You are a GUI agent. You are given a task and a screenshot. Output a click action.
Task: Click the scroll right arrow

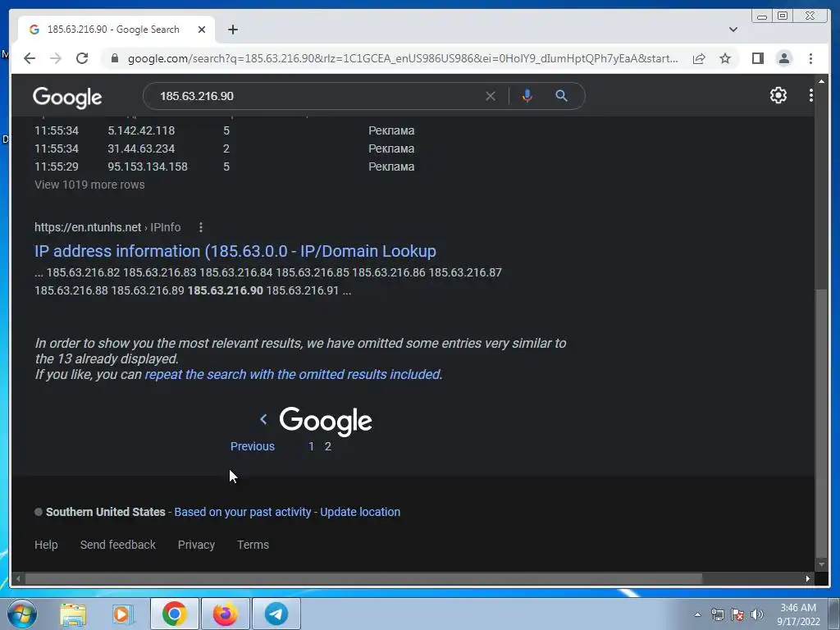(808, 578)
